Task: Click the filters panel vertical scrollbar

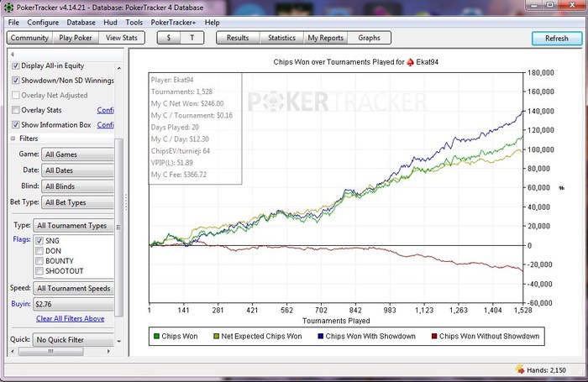Action: 118,228
